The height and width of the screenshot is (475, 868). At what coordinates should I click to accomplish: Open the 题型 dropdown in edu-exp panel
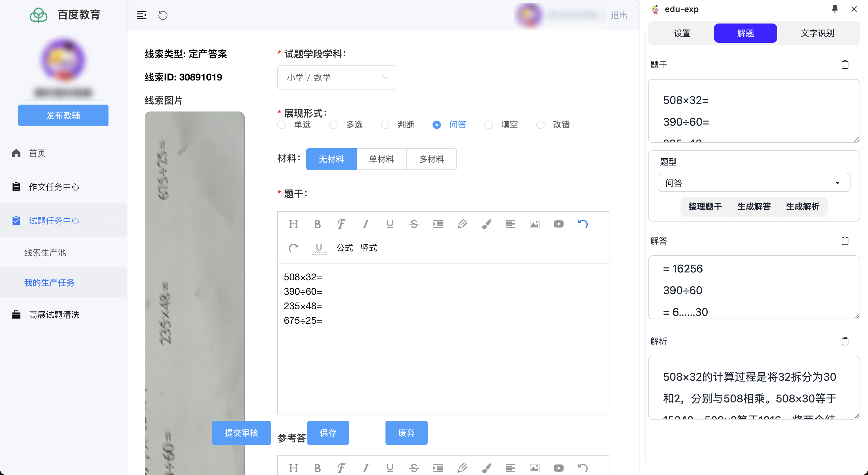click(x=754, y=183)
